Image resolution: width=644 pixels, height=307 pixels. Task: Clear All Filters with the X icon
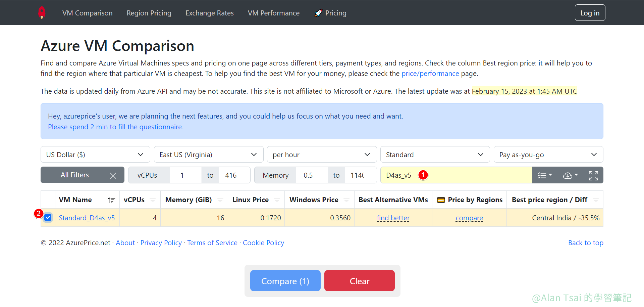113,175
